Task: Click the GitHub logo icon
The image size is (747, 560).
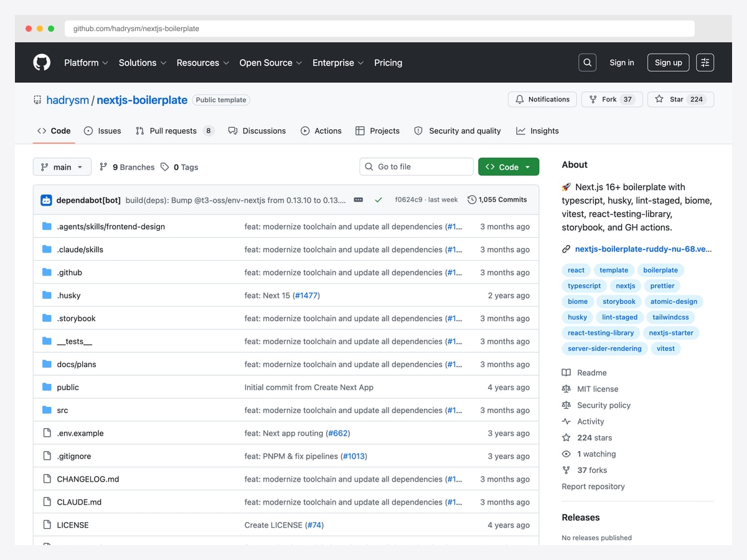Action: coord(42,62)
